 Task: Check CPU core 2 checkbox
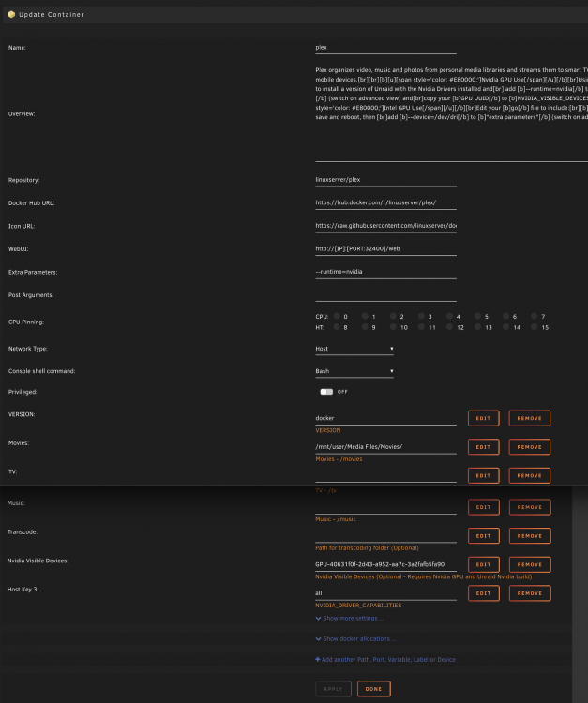[393, 316]
